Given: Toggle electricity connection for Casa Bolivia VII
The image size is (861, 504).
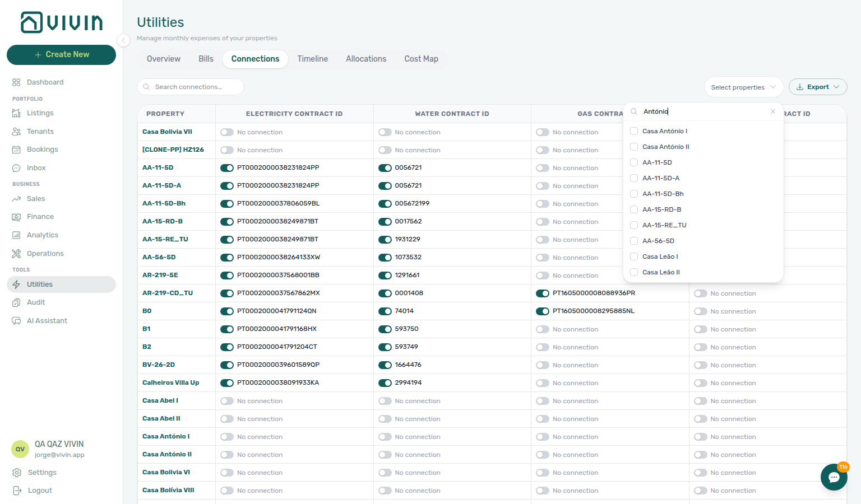Looking at the screenshot, I should [x=227, y=132].
